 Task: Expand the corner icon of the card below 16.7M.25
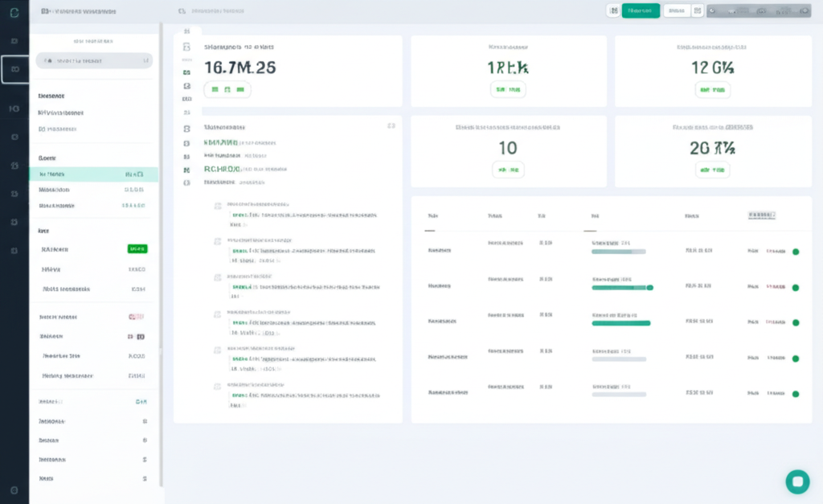pyautogui.click(x=391, y=126)
